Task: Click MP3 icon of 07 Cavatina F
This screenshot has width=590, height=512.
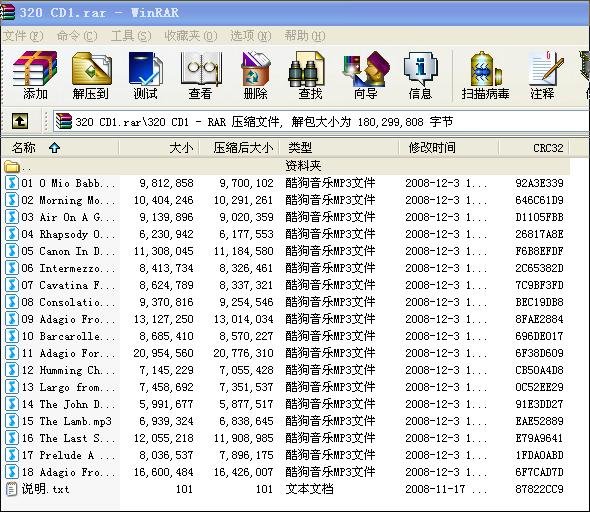Action: pos(12,285)
